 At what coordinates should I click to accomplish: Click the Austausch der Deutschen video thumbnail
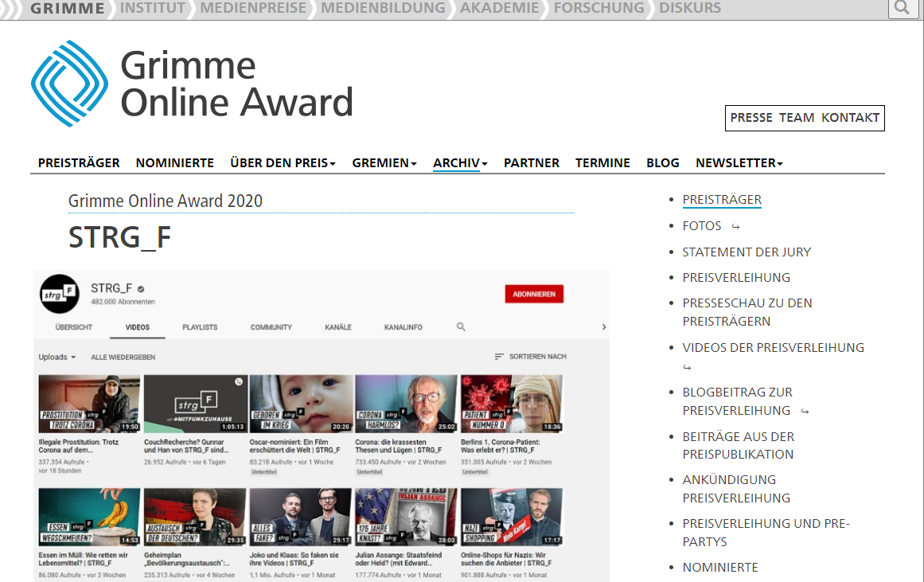click(195, 517)
